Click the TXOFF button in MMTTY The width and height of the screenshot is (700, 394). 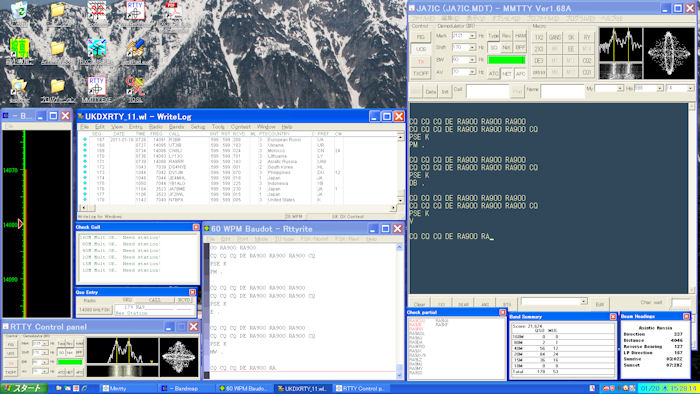[x=421, y=73]
